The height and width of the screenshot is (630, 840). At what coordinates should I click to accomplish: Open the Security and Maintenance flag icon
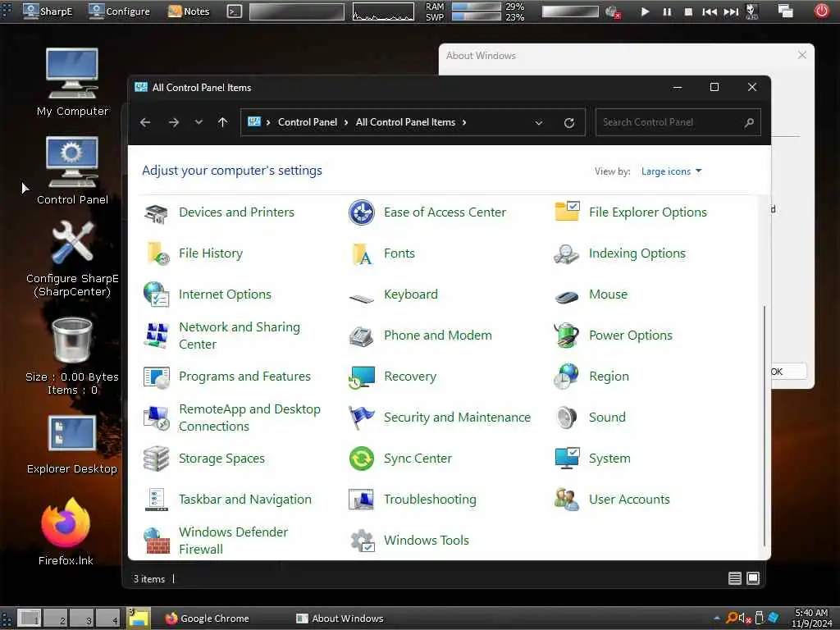click(362, 418)
